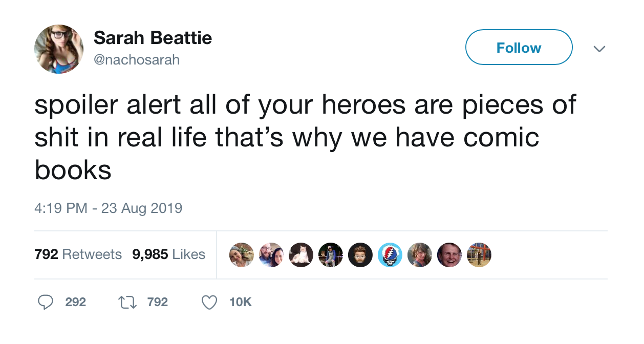This screenshot has width=644, height=344.
Task: Open the smiling man close-up liker avatar
Action: 449,255
